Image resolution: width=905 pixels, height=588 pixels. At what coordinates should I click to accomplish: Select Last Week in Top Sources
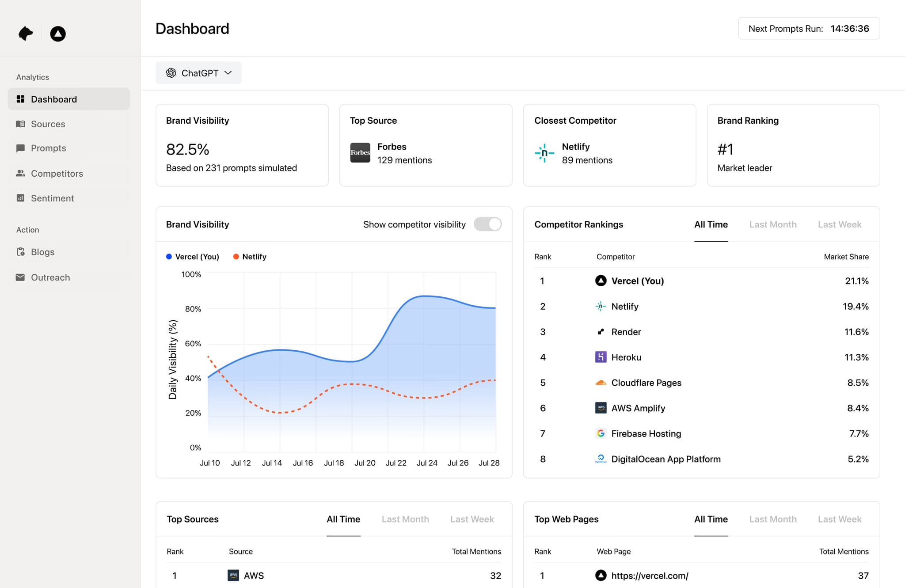click(x=472, y=519)
